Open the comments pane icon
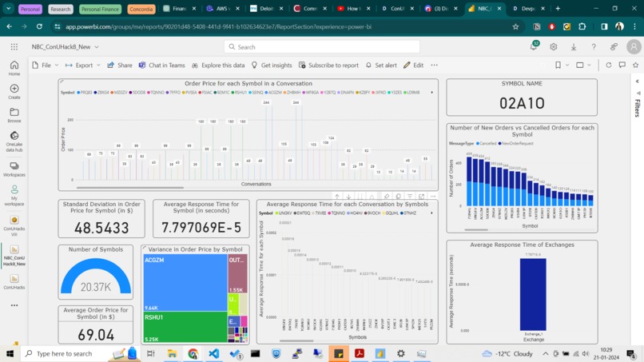 click(x=622, y=65)
